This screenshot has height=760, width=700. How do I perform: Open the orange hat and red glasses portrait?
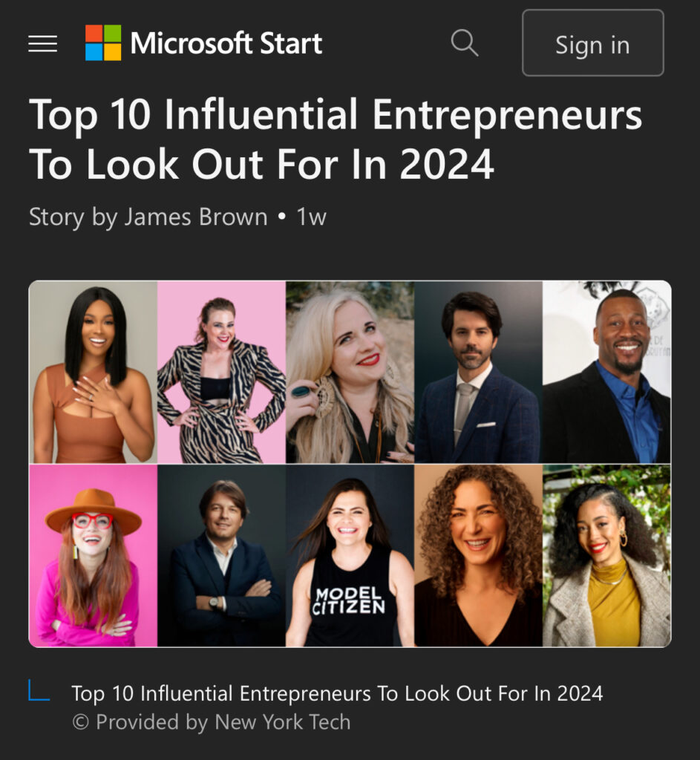point(93,556)
